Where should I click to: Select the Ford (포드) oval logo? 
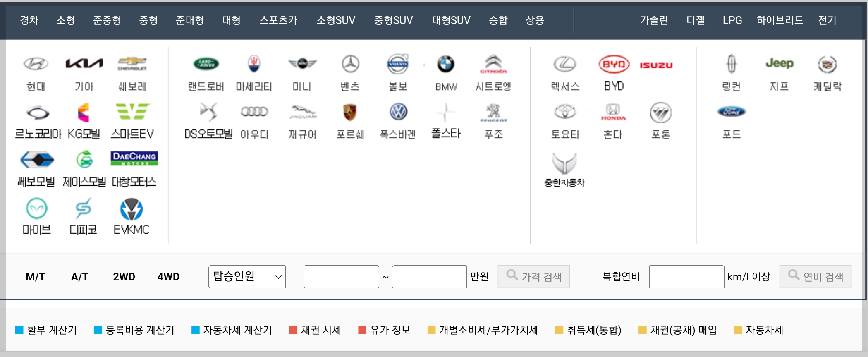coord(732,111)
